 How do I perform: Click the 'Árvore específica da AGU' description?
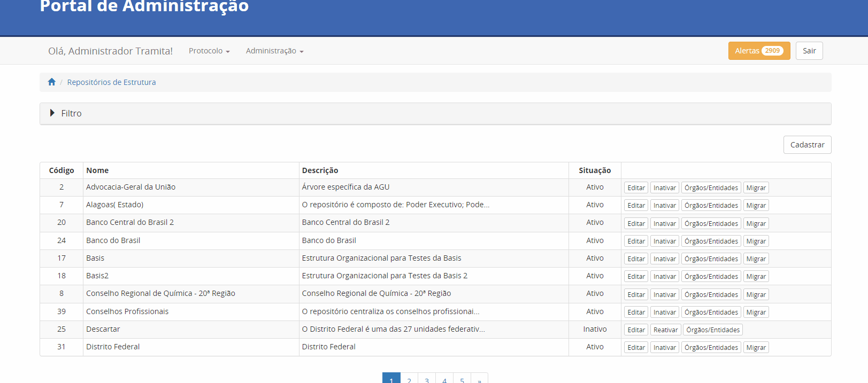click(x=345, y=187)
